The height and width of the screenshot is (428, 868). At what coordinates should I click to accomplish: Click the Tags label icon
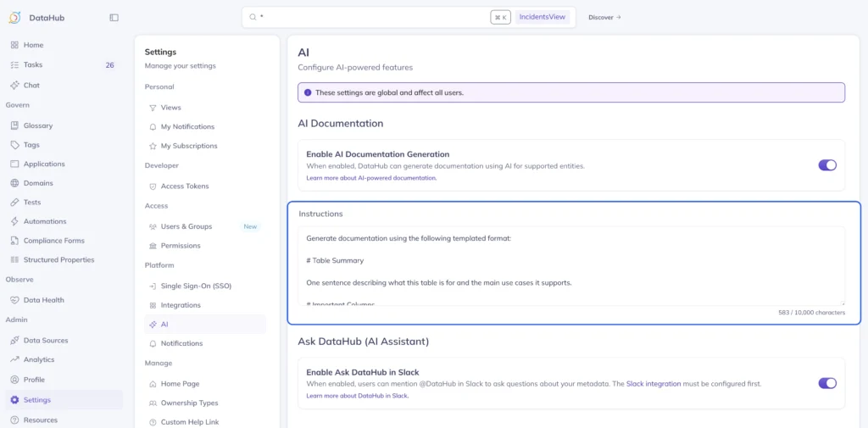(15, 145)
